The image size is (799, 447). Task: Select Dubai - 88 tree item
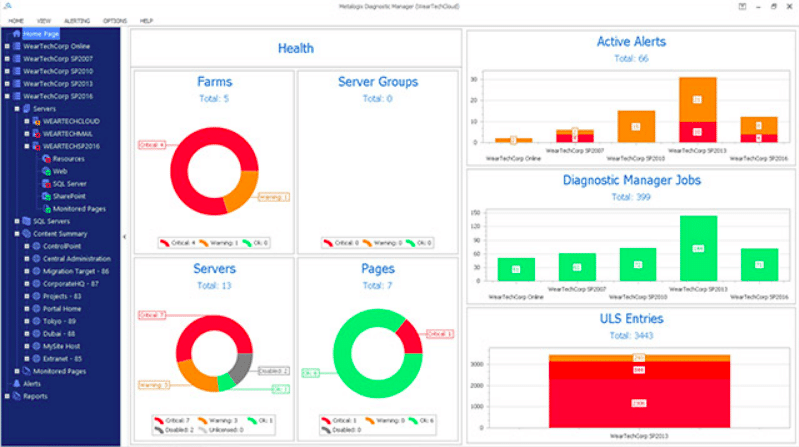[59, 333]
